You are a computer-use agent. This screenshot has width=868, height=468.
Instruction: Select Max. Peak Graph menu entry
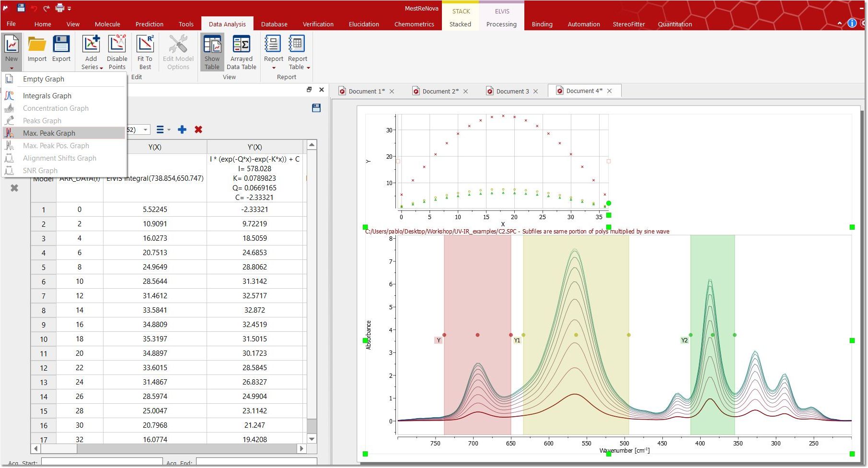tap(64, 133)
